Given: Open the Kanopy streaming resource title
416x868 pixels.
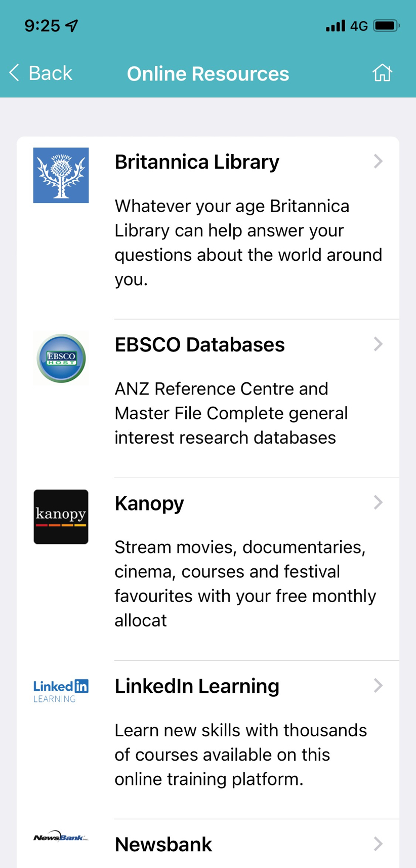Looking at the screenshot, I should (149, 503).
